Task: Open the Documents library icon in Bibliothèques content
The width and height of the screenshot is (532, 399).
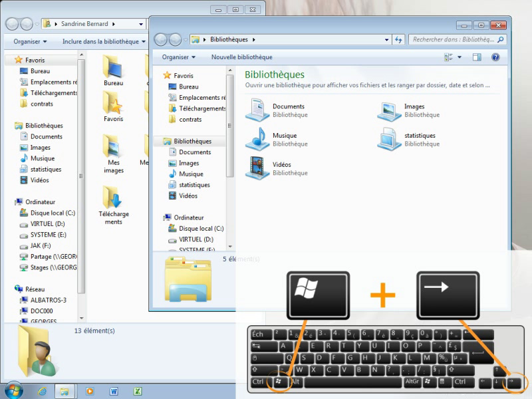Action: click(x=257, y=110)
